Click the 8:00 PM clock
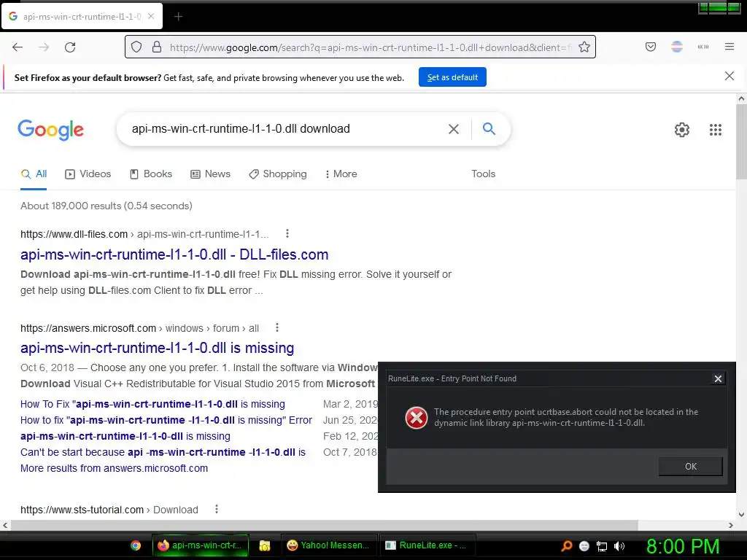Viewport: 747px width, 560px height. pyautogui.click(x=683, y=546)
